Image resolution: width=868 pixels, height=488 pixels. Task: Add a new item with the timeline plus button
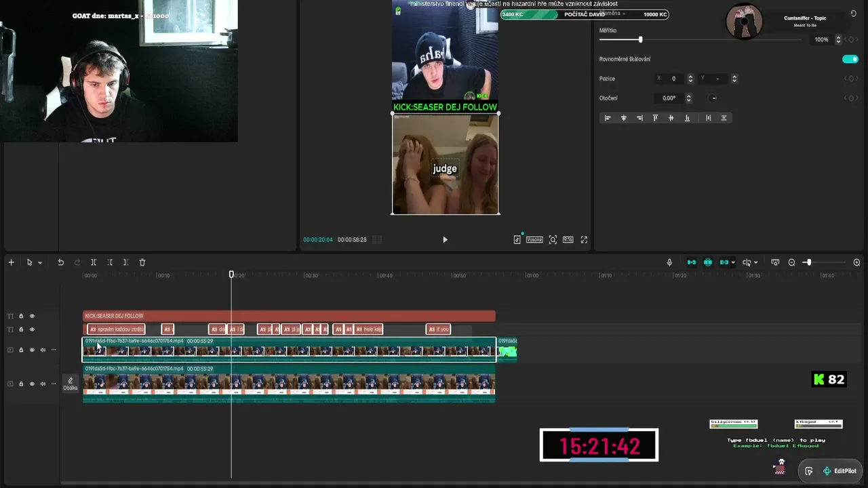click(11, 262)
